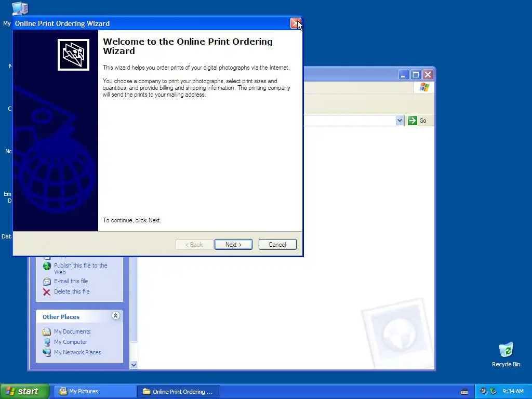The width and height of the screenshot is (532, 399).
Task: Click the Go label in address bar
Action: [x=423, y=121]
